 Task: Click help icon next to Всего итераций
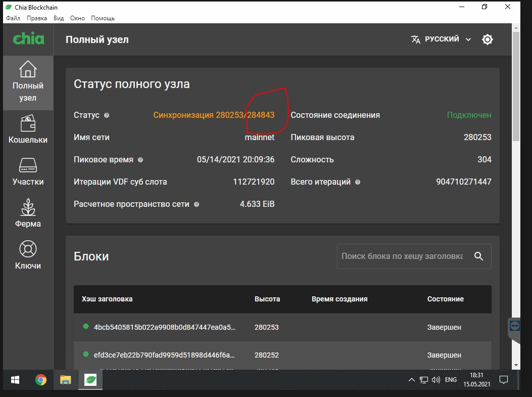(358, 182)
